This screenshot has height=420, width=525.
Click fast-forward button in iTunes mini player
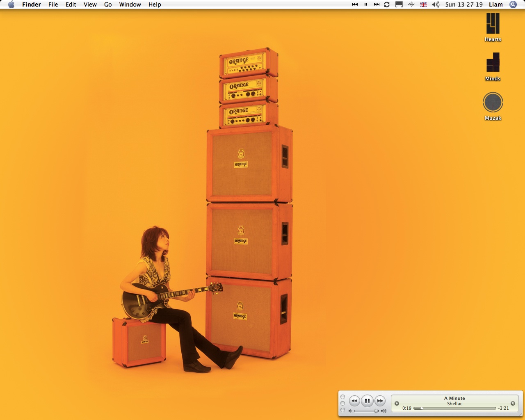(380, 401)
